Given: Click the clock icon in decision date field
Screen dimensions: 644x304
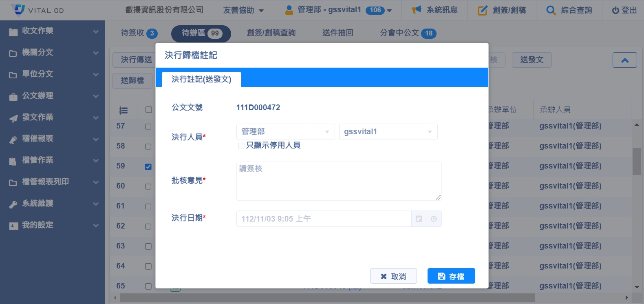Looking at the screenshot, I should pyautogui.click(x=434, y=219).
